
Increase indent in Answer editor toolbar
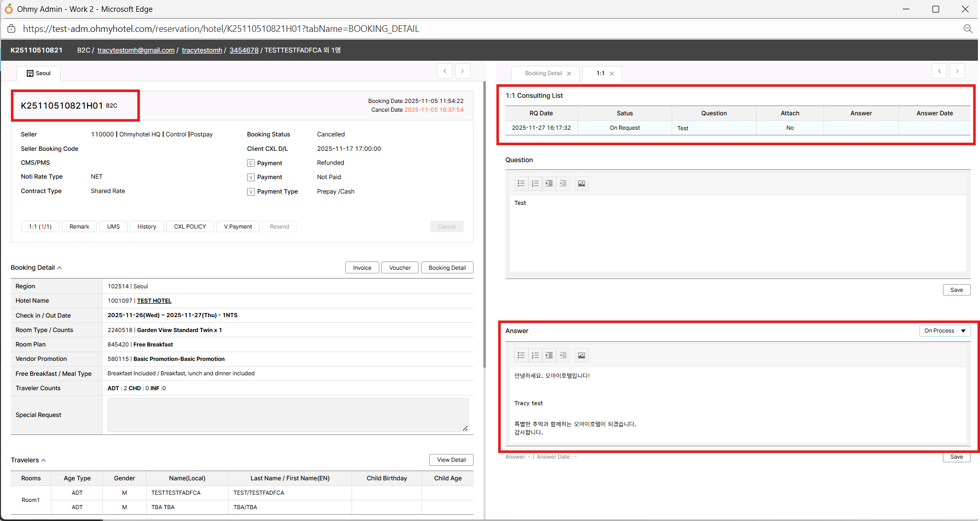pyautogui.click(x=549, y=355)
